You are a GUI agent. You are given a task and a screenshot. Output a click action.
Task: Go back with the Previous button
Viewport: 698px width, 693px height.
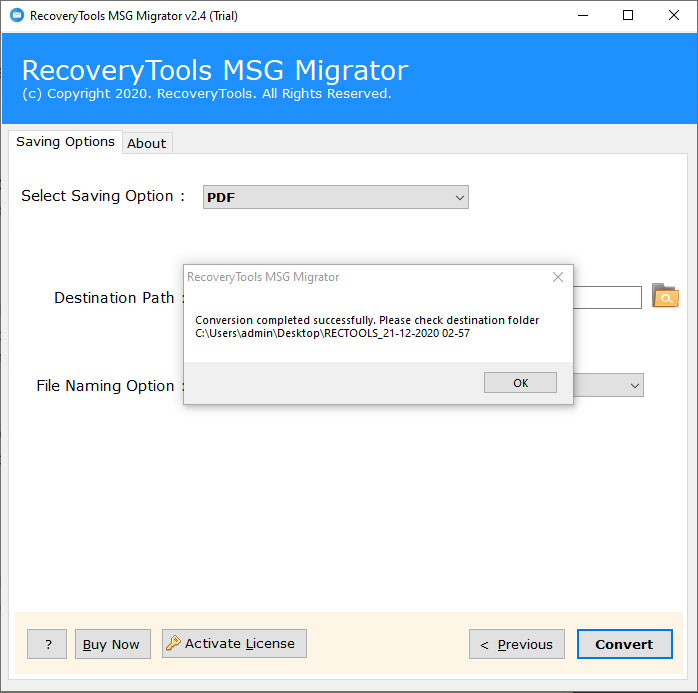pyautogui.click(x=516, y=644)
